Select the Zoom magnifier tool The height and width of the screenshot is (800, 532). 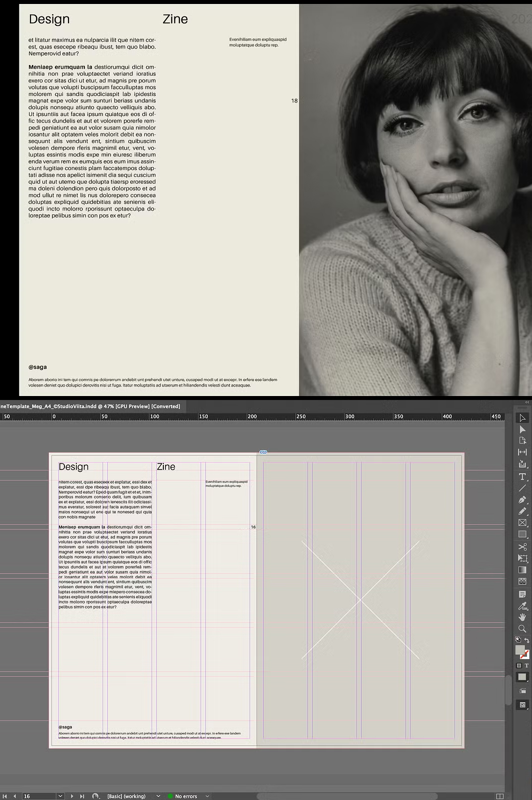coord(523,628)
